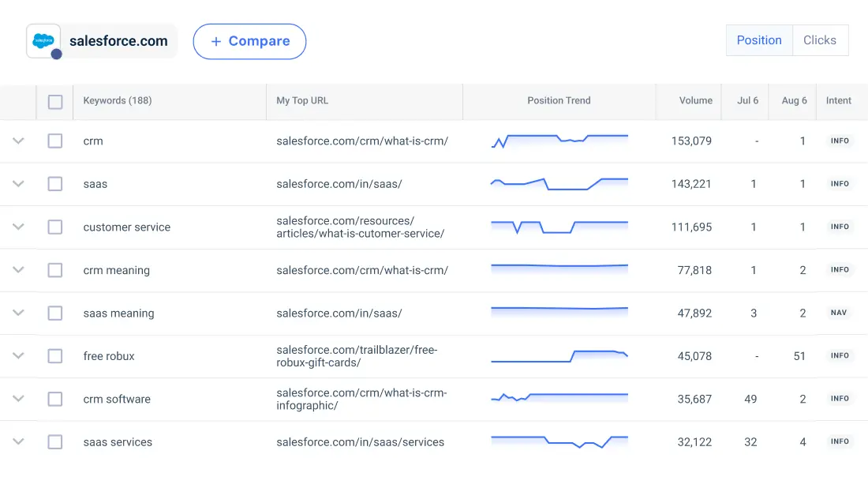Expand the crm keyword row
Image resolution: width=868 pixels, height=488 pixels.
[18, 141]
